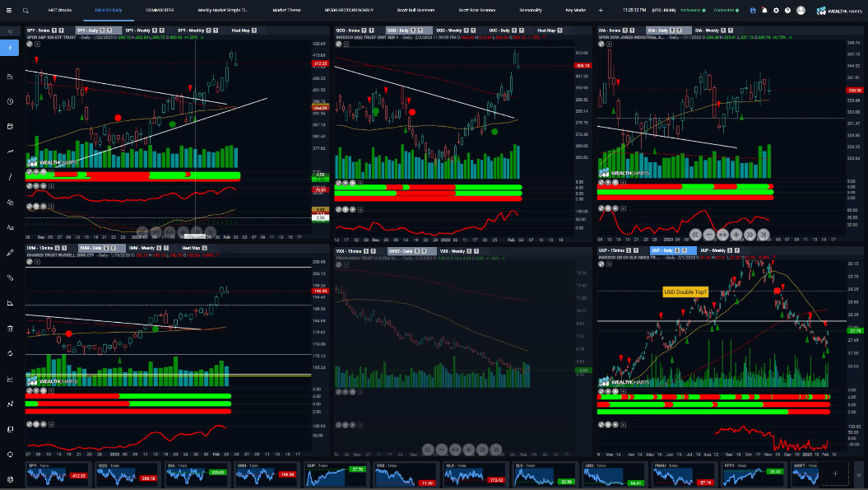Expand the plus box on QQQ price chart
Image resolution: width=868 pixels, height=490 pixels.
(346, 44)
